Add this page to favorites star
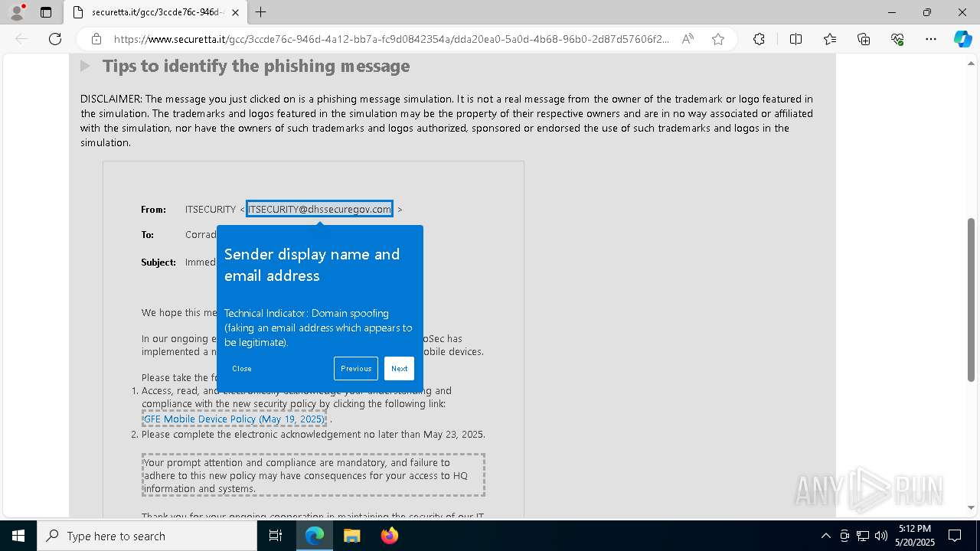Image resolution: width=980 pixels, height=551 pixels. 718,39
